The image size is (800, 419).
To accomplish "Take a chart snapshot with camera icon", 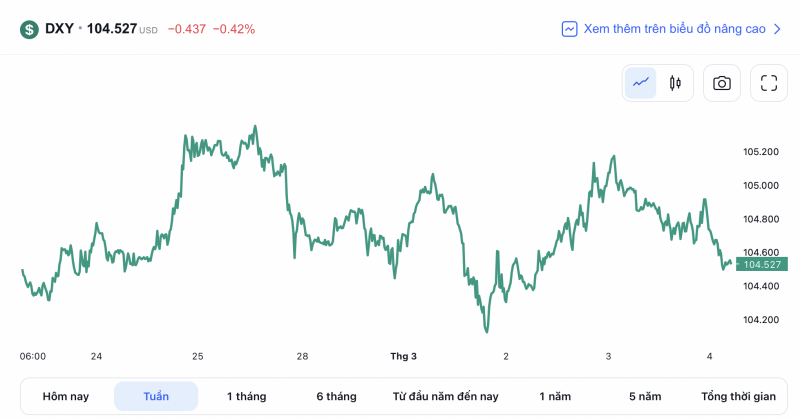I will [721, 84].
